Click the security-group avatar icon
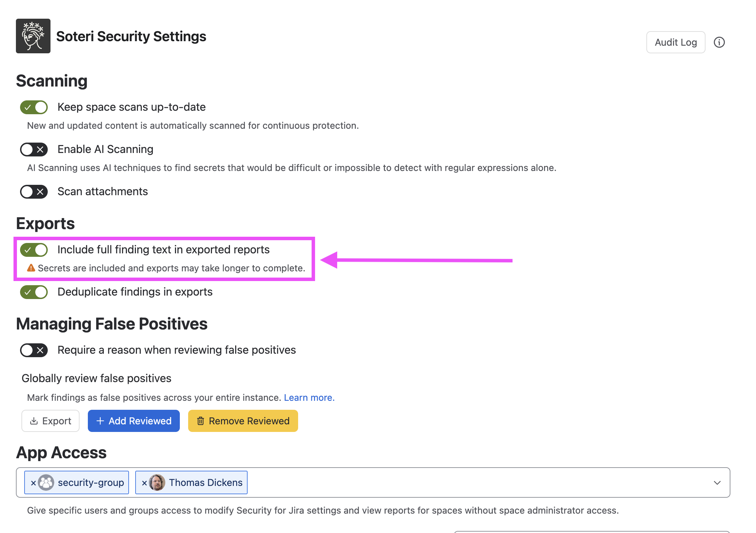756x533 pixels. coord(46,482)
